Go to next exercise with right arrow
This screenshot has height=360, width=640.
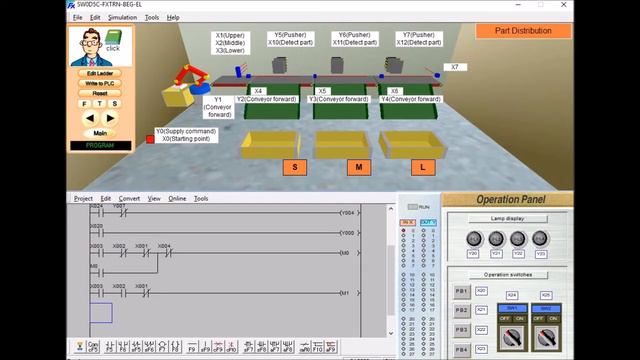110,118
